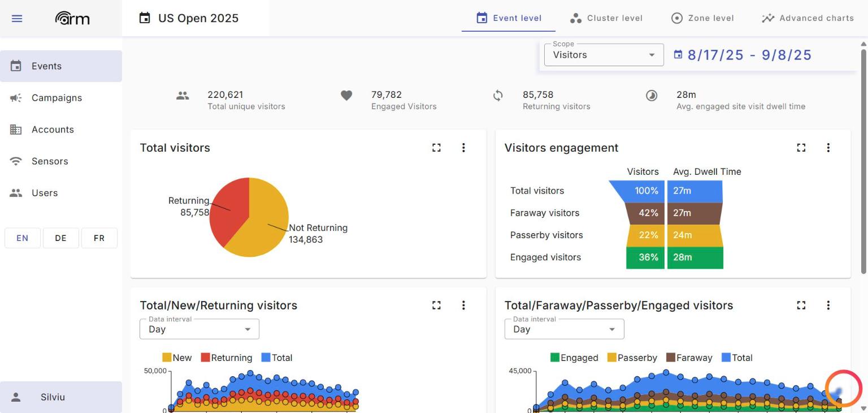Click the Engaged Visitors heart icon
The image size is (868, 413).
(x=346, y=96)
